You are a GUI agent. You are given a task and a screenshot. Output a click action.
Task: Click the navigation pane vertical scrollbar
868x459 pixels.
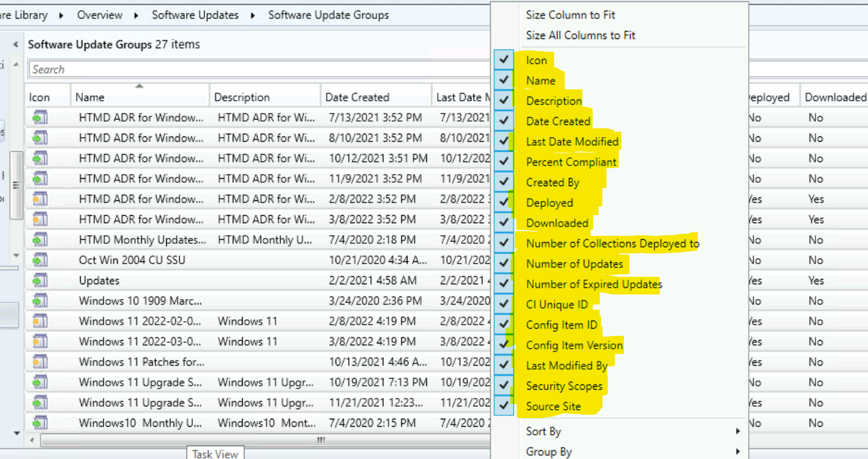coord(16,185)
